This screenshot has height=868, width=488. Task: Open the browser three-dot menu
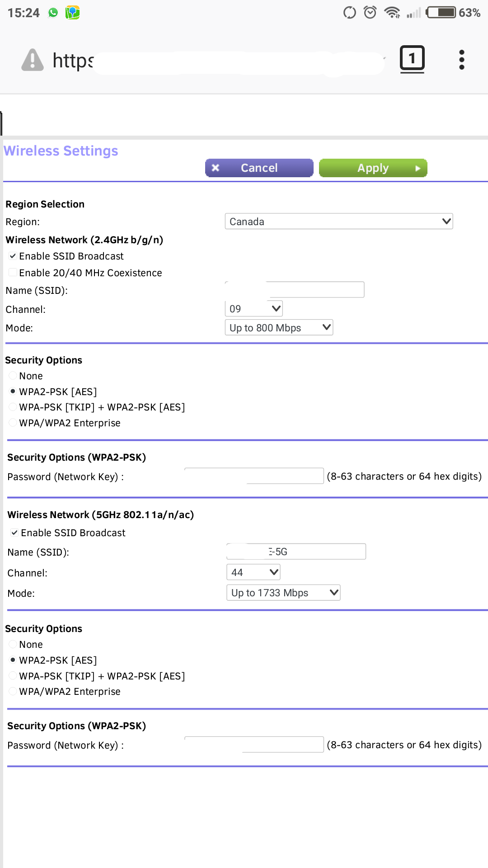point(461,60)
